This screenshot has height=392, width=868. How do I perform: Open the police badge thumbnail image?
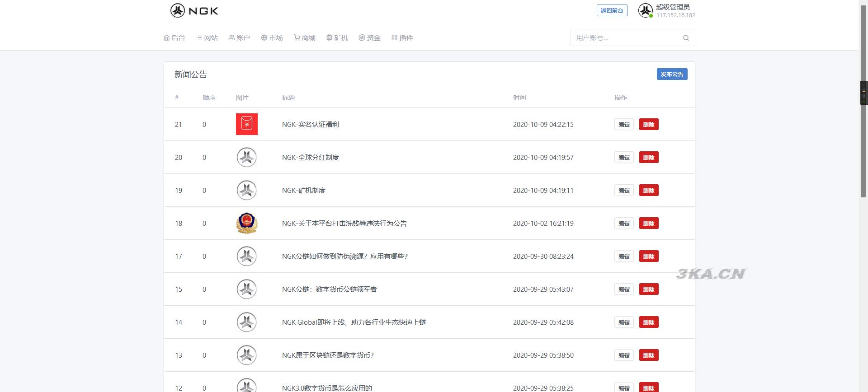[246, 223]
